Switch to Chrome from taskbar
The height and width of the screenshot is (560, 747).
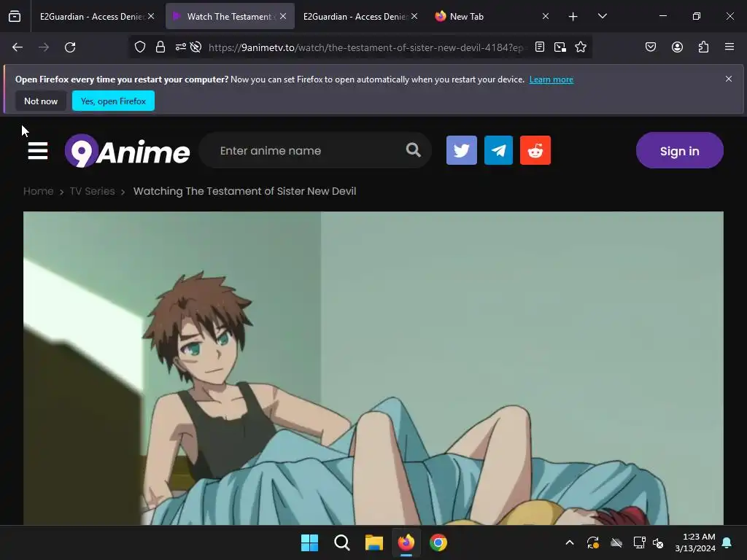pos(438,542)
